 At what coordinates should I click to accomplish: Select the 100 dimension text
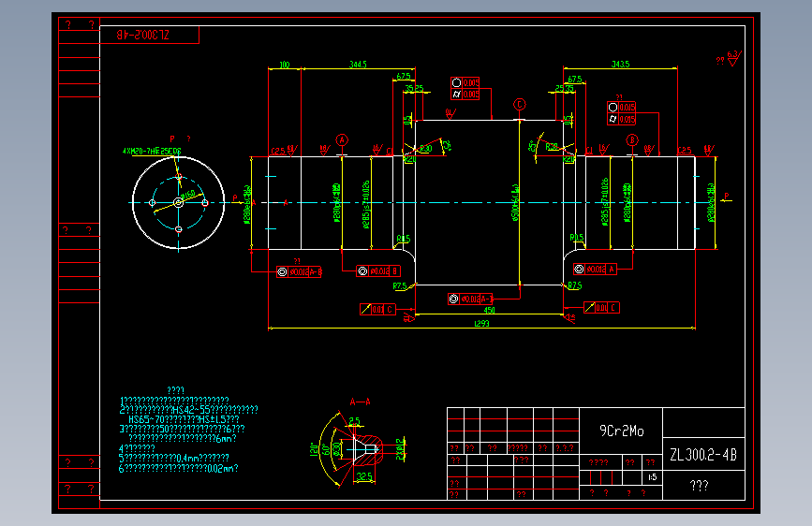(285, 66)
